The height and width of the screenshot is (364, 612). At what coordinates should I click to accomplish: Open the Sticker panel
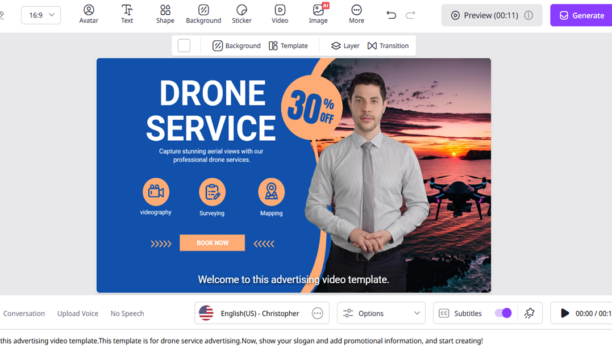[x=242, y=14]
